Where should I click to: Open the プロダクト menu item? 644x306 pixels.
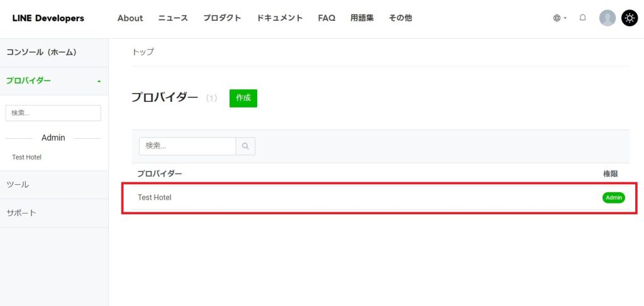coord(222,18)
